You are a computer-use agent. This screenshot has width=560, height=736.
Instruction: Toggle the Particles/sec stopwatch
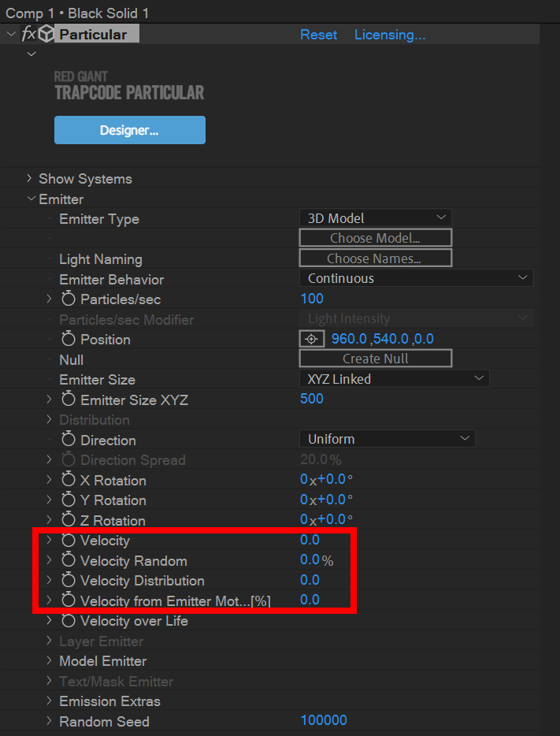69,299
